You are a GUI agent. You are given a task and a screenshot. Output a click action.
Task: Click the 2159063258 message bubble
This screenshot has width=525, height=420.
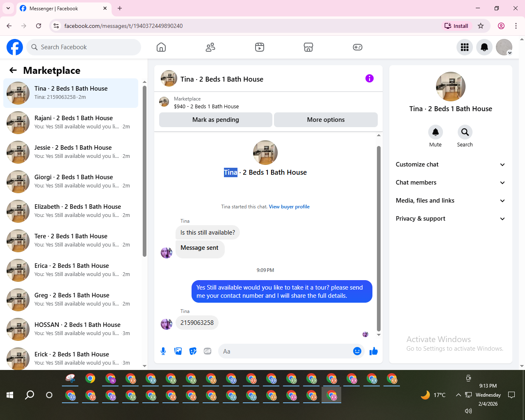tap(197, 323)
